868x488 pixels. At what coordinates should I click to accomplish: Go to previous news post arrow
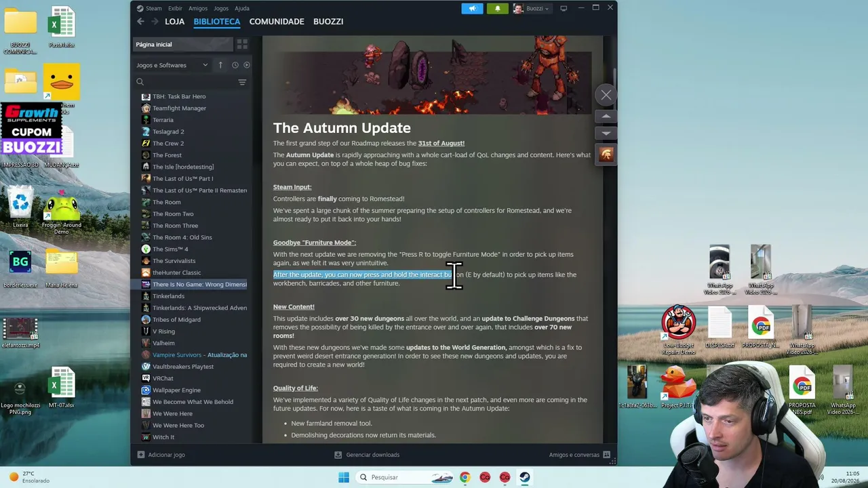coord(606,117)
